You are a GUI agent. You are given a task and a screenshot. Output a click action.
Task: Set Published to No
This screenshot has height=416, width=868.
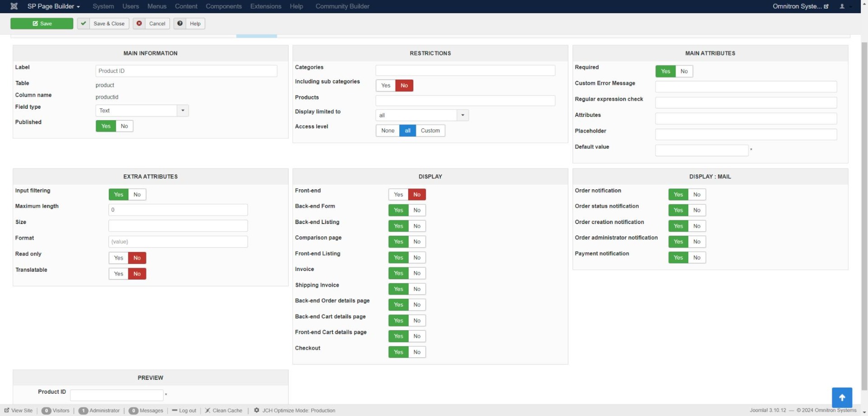[x=124, y=126]
